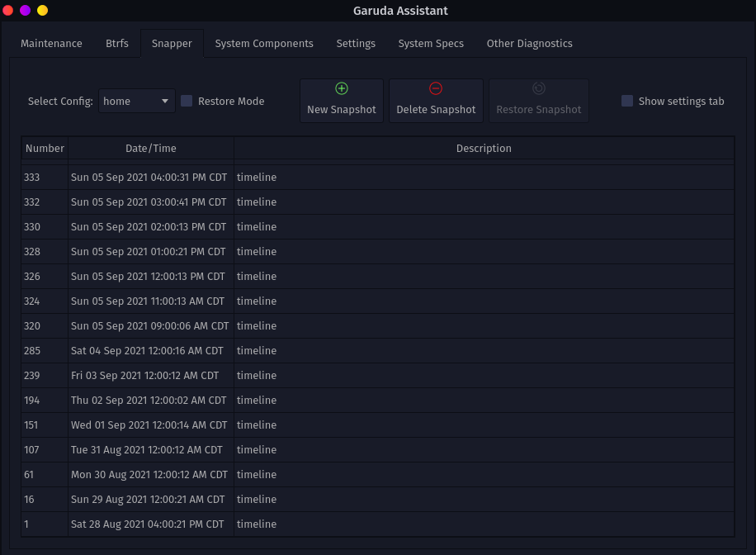Viewport: 756px width, 555px height.
Task: Check the Show settings tab box
Action: pyautogui.click(x=627, y=101)
